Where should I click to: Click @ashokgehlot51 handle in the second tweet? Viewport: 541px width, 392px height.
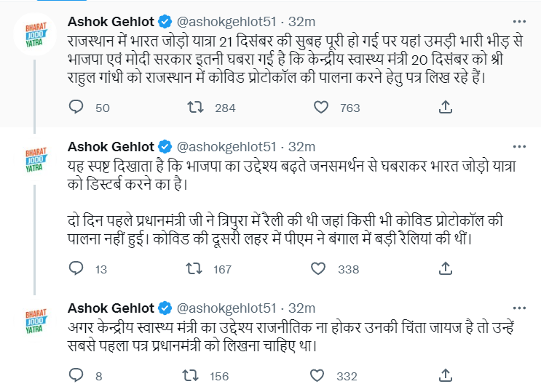226,146
